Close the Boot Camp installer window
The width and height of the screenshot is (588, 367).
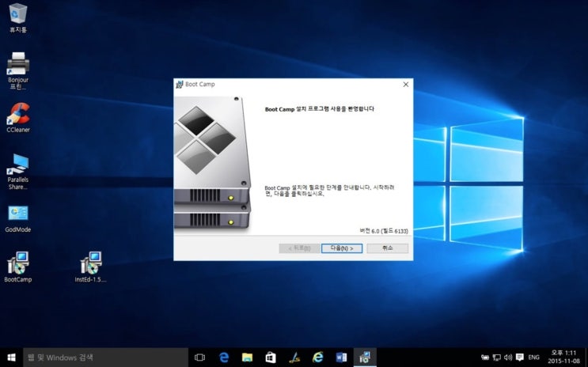[406, 85]
